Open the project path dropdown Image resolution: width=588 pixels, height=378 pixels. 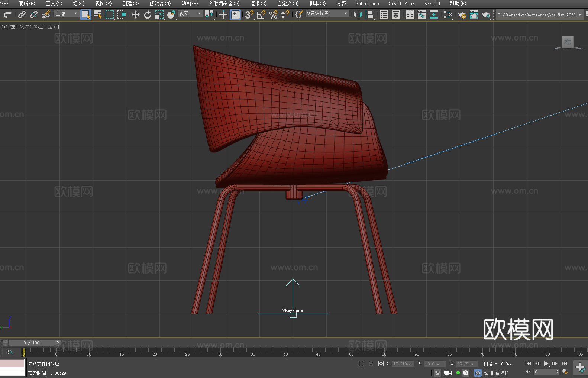pos(539,15)
